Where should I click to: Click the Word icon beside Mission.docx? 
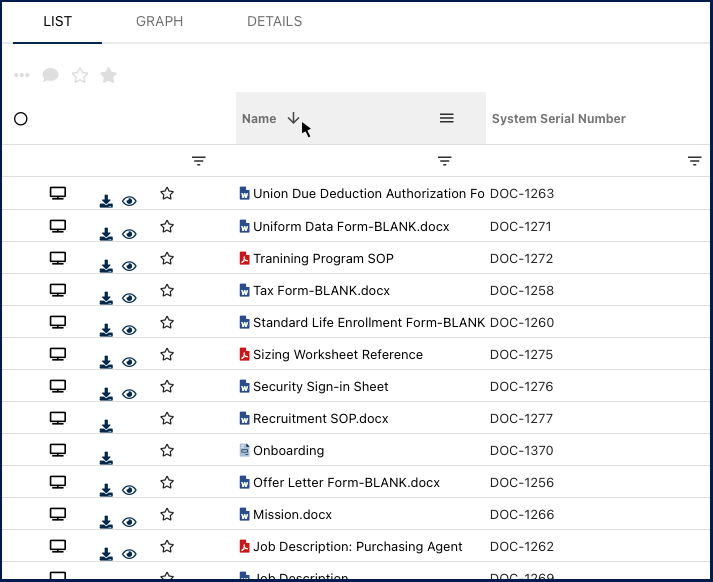[x=244, y=515]
